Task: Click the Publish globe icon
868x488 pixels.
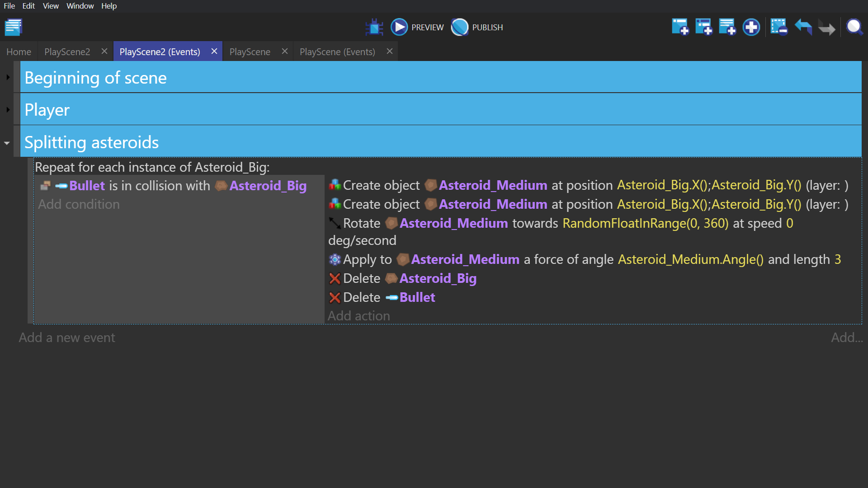Action: [460, 27]
